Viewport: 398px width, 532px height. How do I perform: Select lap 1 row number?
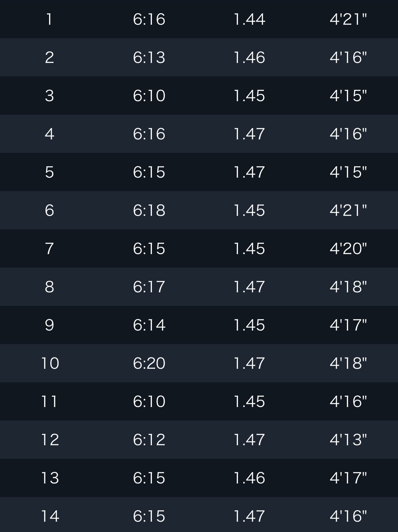50,19
